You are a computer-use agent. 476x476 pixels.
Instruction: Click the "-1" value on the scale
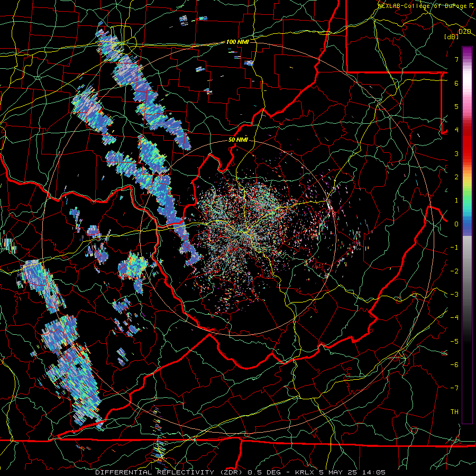point(454,248)
